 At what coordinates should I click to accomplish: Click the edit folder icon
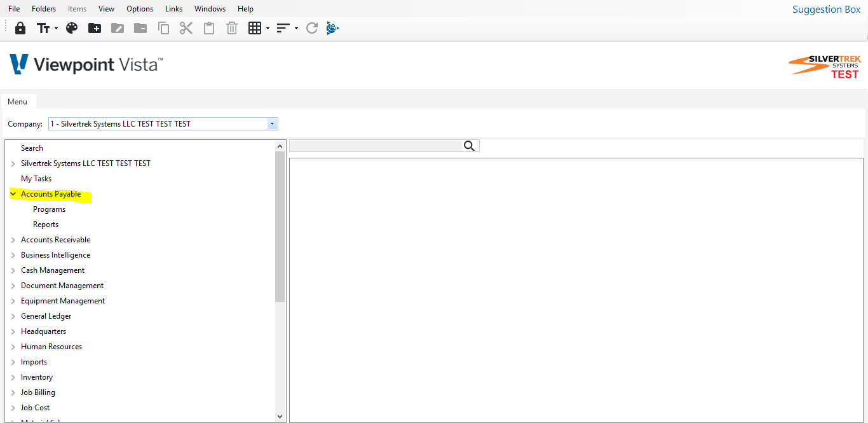[118, 28]
